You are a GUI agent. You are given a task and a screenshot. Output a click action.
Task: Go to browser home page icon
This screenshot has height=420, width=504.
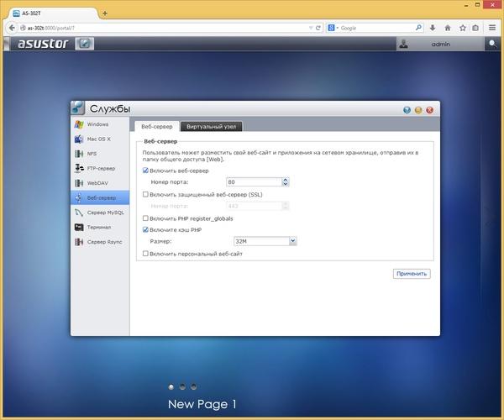click(448, 28)
